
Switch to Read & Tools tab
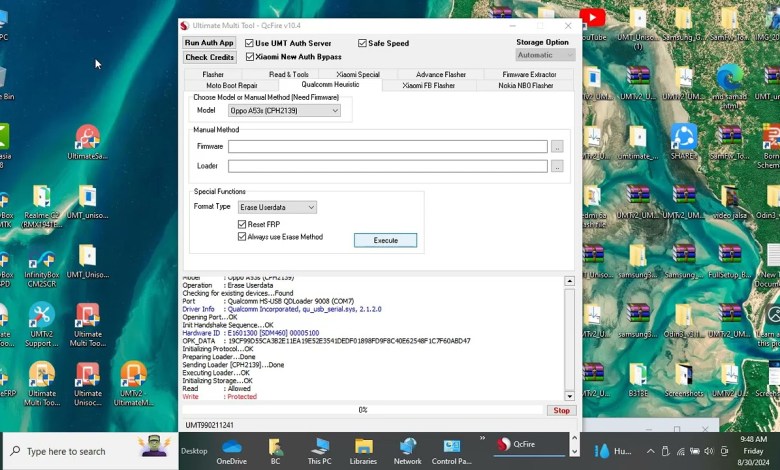[288, 74]
